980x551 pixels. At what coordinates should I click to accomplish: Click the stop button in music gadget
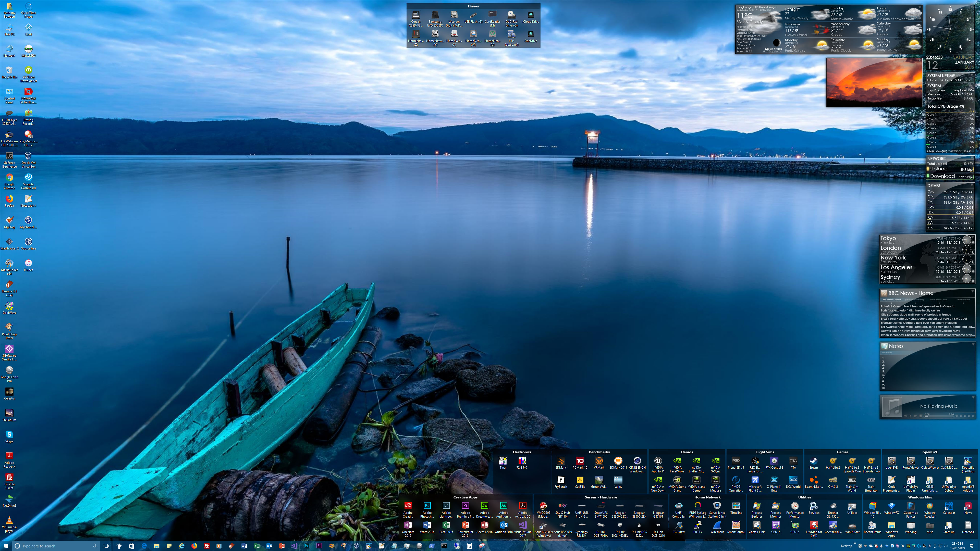tap(921, 416)
